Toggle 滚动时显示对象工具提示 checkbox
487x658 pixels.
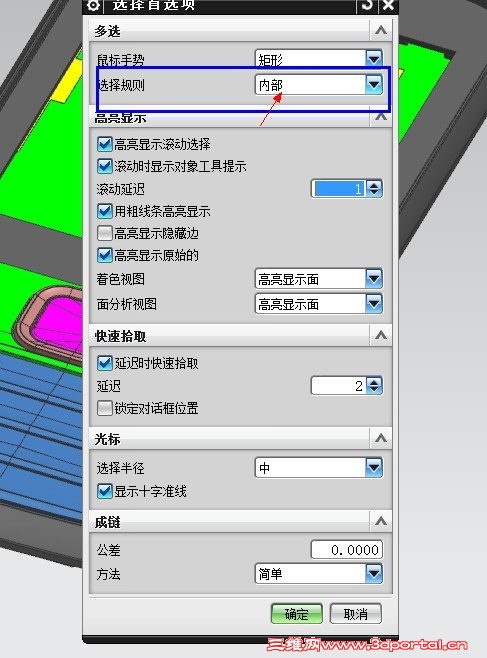click(x=104, y=166)
